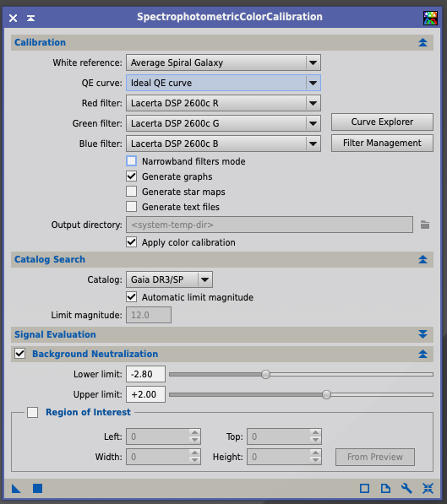Collapse the Catalog Search section
The height and width of the screenshot is (504, 447).
click(422, 259)
